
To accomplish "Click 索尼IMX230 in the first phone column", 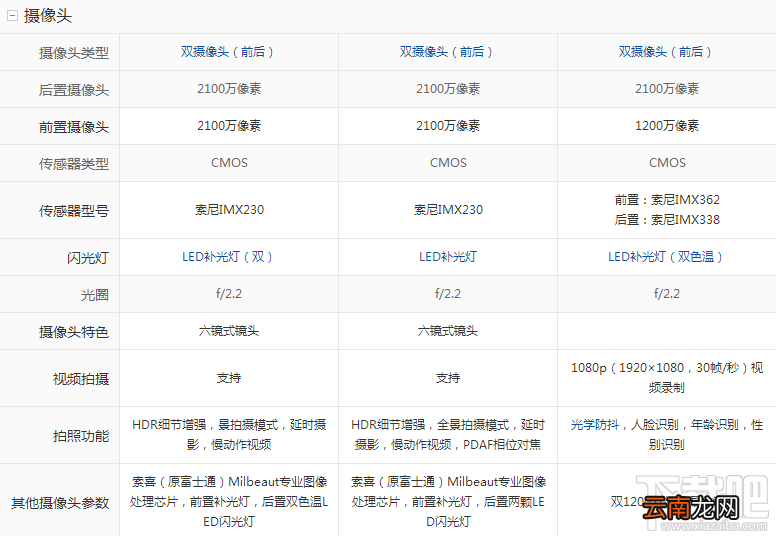I will click(x=229, y=210).
